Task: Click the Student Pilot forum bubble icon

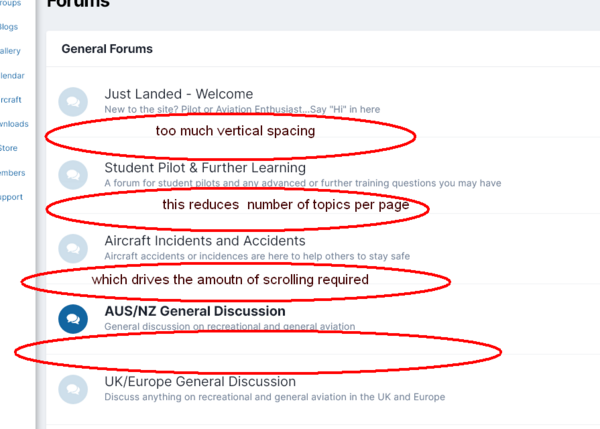Action: tap(73, 174)
